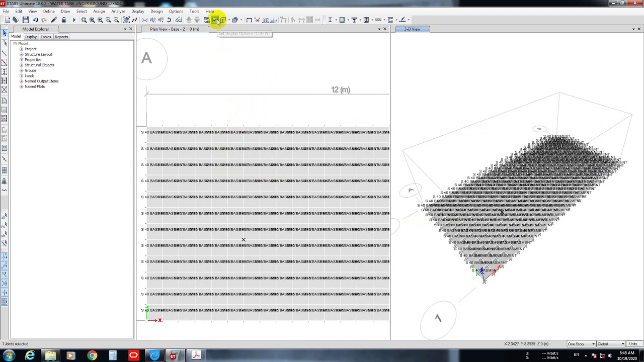Restore full view zoom icon
Screen dimensions: 644x362
point(92,20)
